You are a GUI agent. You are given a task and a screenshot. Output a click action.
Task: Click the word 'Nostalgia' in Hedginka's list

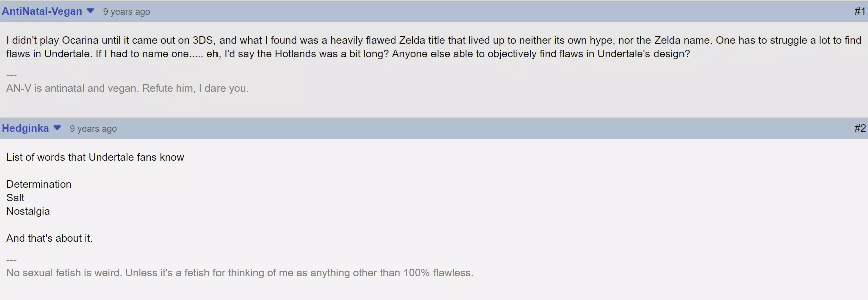click(x=28, y=211)
